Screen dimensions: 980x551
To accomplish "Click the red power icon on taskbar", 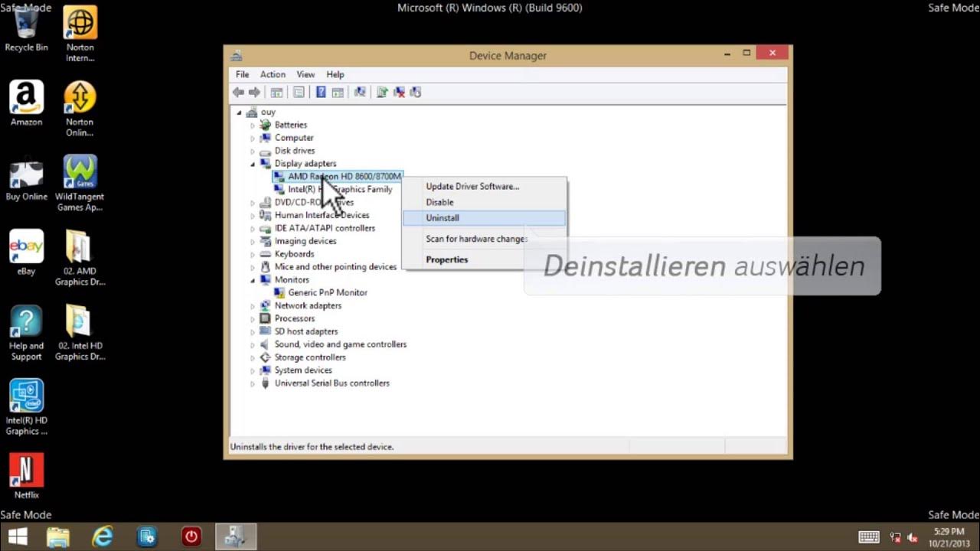I will [x=191, y=536].
